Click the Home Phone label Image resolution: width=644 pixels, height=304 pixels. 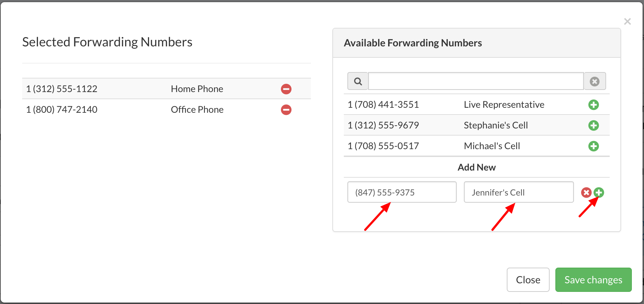197,89
